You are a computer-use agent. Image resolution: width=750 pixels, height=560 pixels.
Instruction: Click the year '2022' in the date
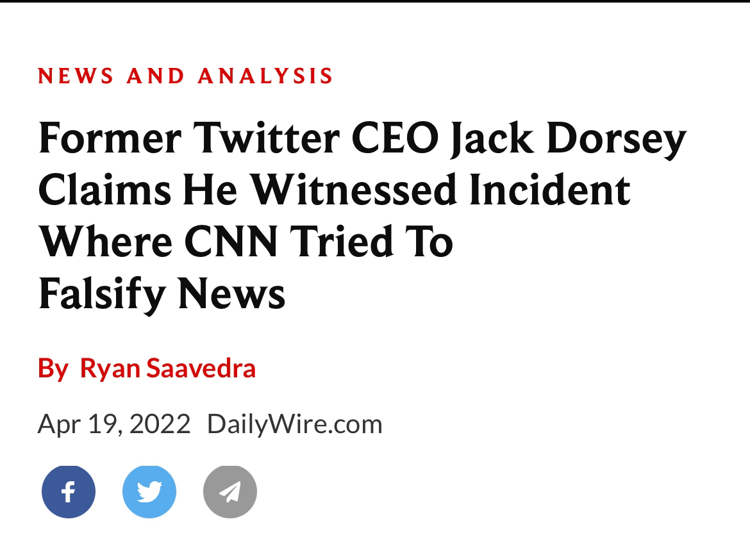(x=160, y=424)
